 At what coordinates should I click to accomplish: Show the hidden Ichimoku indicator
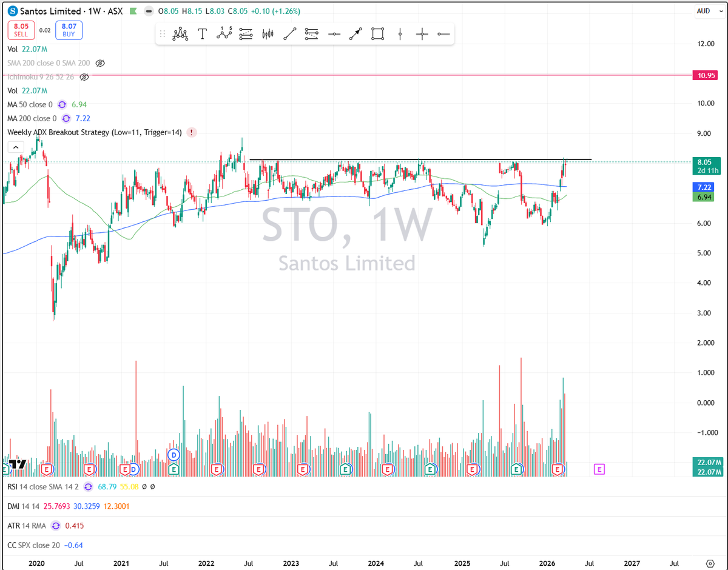[84, 77]
